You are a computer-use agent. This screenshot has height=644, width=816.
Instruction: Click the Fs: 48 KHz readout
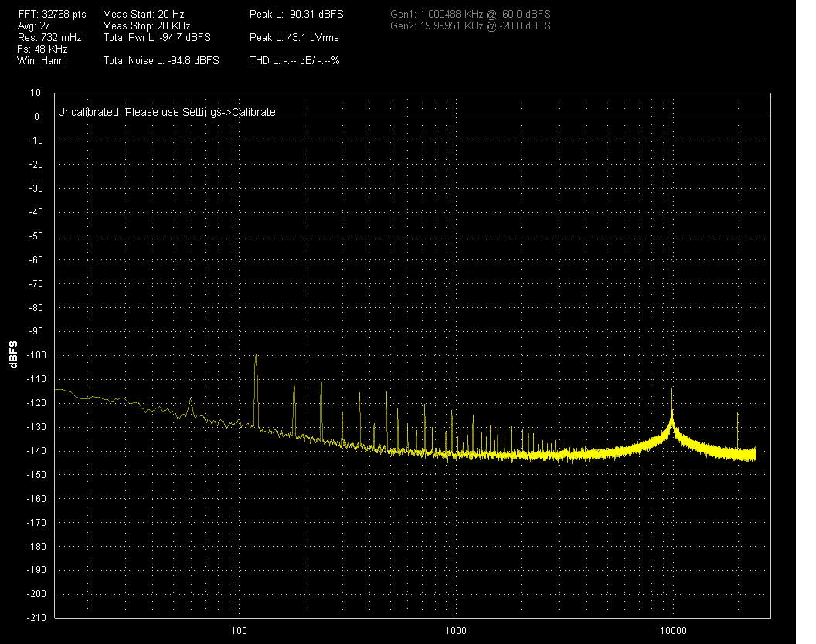click(x=42, y=49)
